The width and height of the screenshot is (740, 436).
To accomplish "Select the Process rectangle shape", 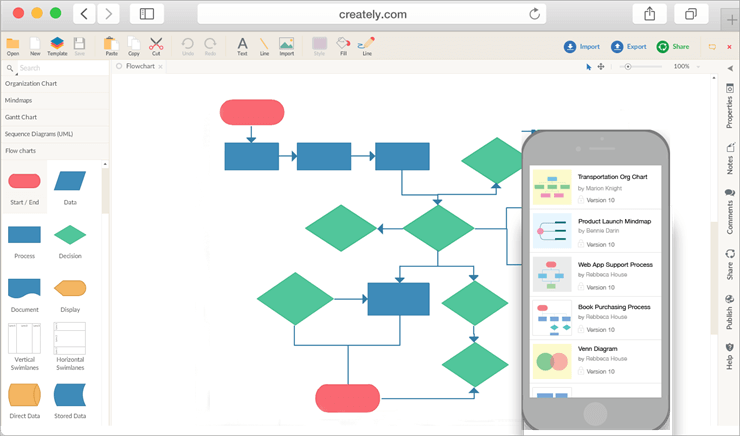I will 25,242.
